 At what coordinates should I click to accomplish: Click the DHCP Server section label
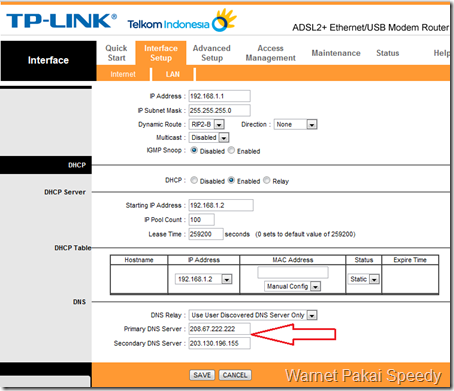pos(65,192)
